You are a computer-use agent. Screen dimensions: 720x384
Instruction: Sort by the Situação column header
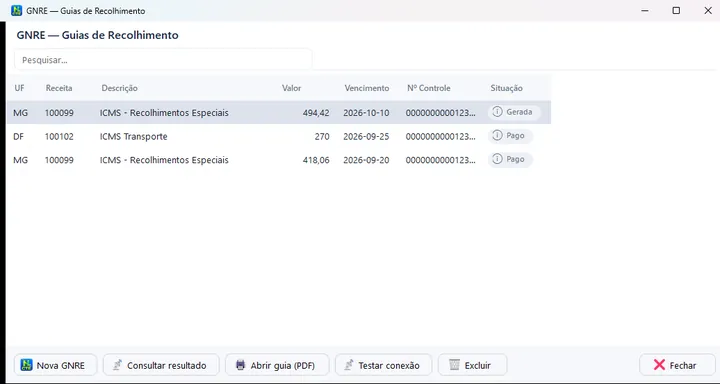[x=506, y=88]
